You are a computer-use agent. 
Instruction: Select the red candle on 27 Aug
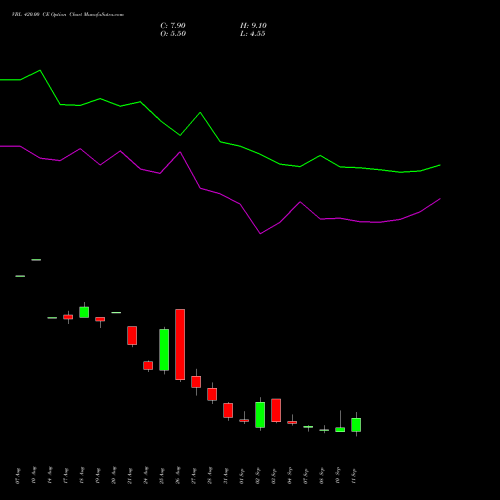point(196,382)
